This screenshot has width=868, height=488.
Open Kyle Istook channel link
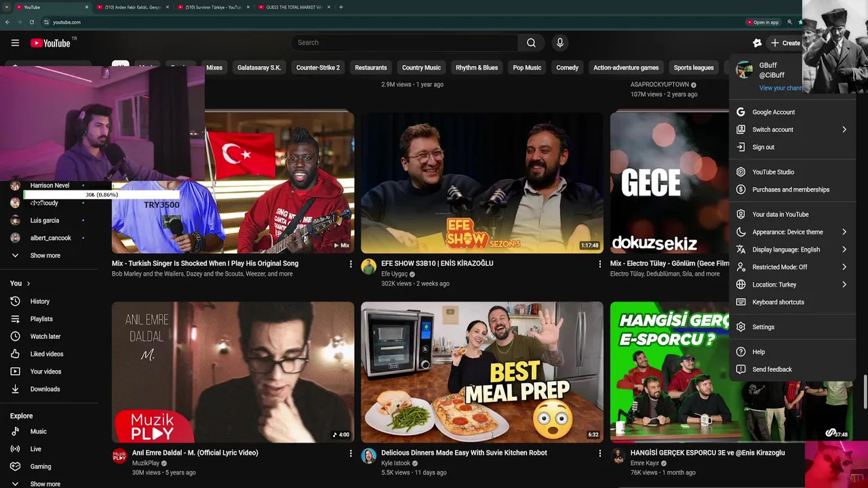coord(396,464)
